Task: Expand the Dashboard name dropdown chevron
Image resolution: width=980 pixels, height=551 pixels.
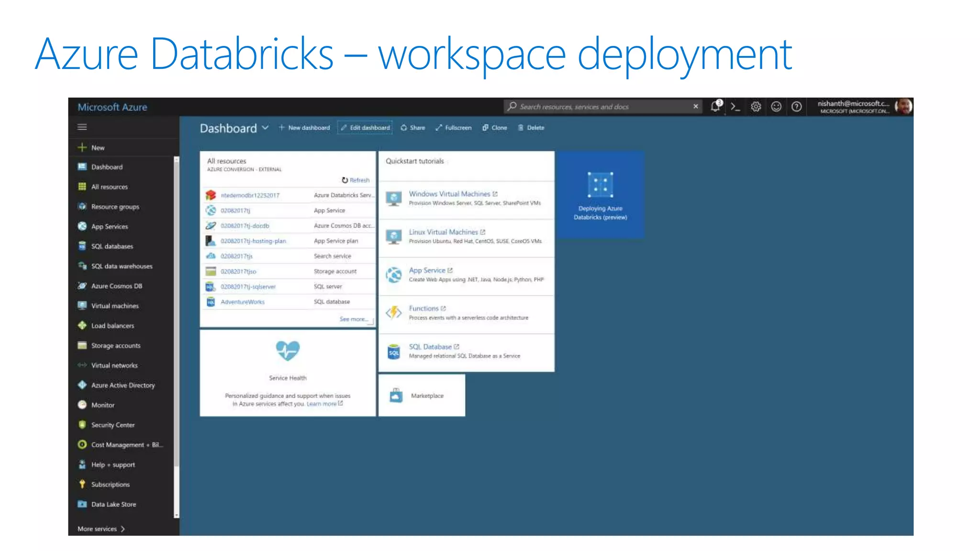Action: click(265, 128)
